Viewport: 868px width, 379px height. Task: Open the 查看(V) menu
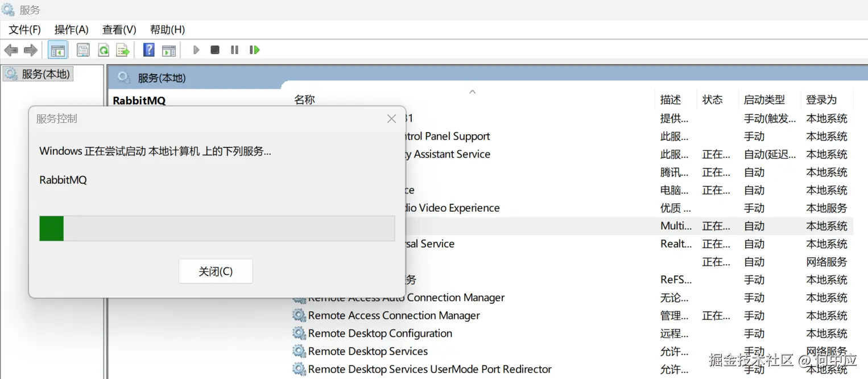119,30
